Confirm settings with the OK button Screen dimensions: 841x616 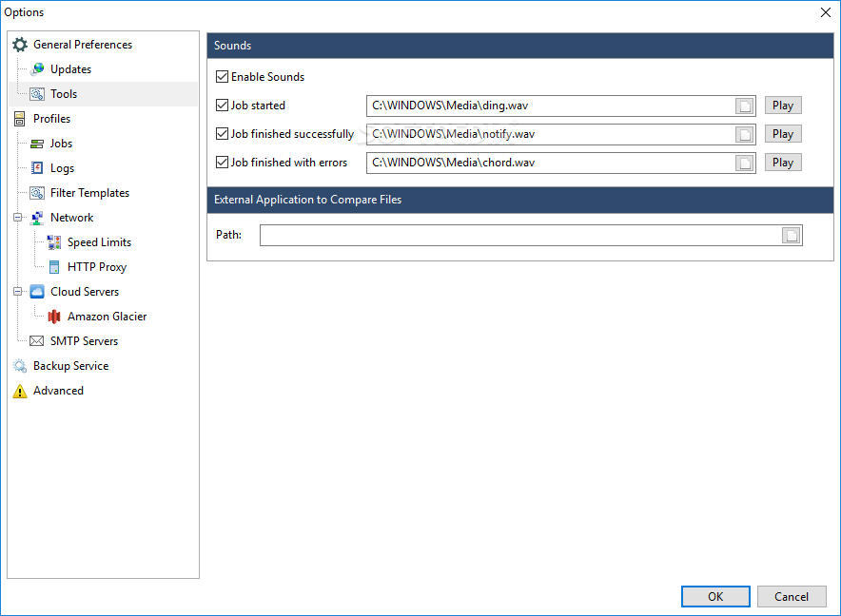[x=715, y=596]
